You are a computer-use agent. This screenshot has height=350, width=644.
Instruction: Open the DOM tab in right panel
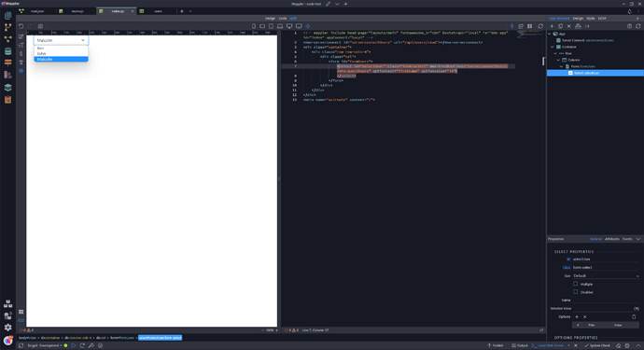click(602, 18)
